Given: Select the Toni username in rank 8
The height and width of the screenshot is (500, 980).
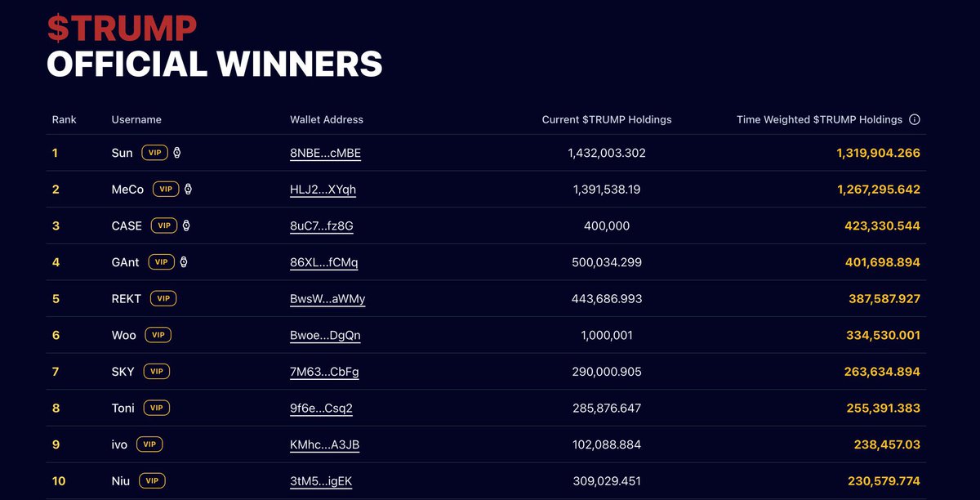Looking at the screenshot, I should 123,408.
